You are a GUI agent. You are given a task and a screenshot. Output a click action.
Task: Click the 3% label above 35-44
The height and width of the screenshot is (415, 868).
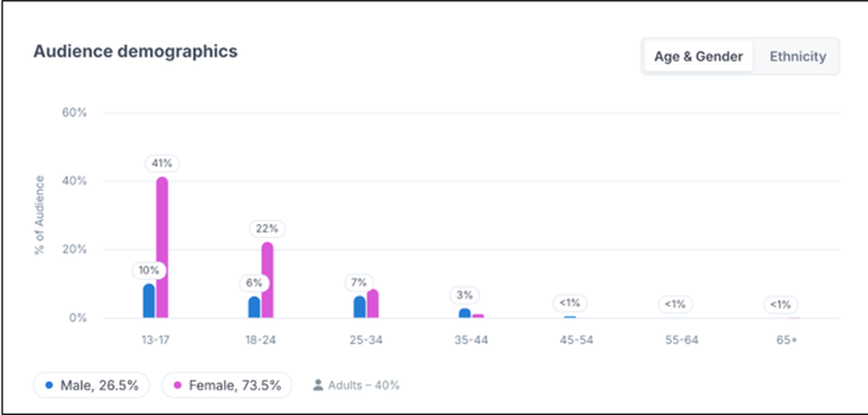465,295
